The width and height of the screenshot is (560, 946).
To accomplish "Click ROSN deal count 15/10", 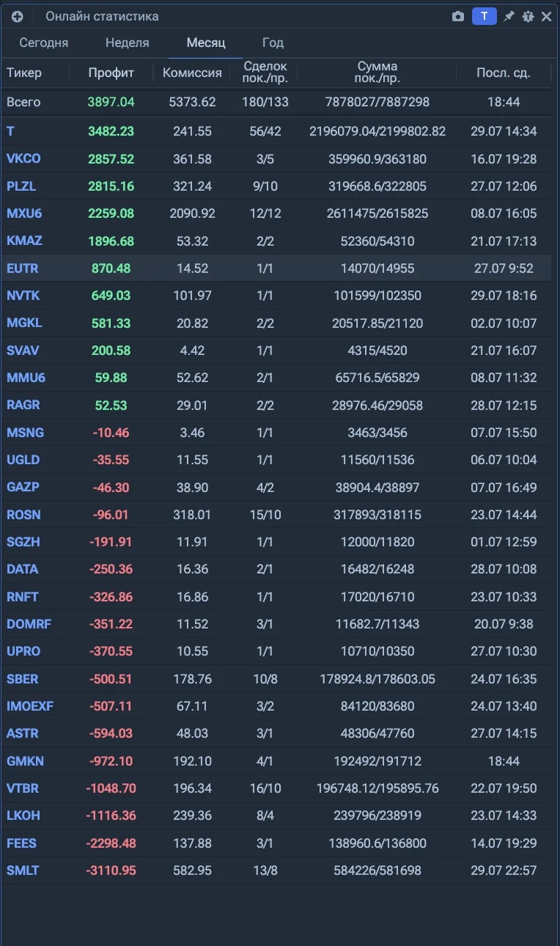I will point(265,515).
